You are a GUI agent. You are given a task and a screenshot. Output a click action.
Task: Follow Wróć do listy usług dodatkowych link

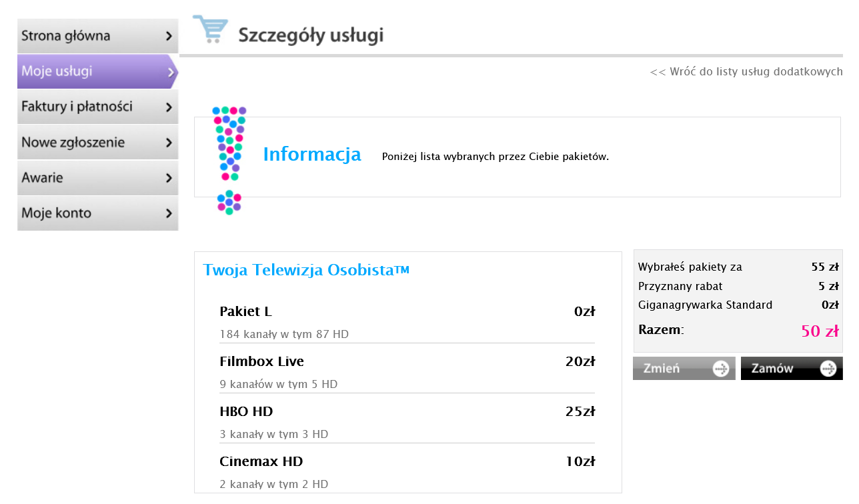coord(746,71)
